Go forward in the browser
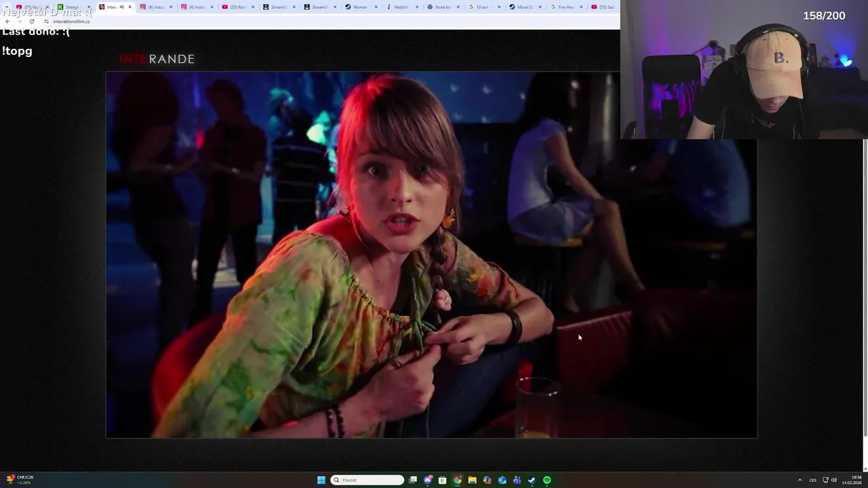Screen dimensions: 868x488 tap(20, 22)
